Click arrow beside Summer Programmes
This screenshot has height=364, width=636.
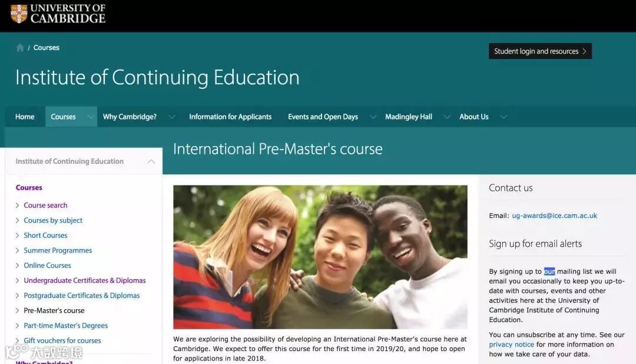[x=17, y=250]
